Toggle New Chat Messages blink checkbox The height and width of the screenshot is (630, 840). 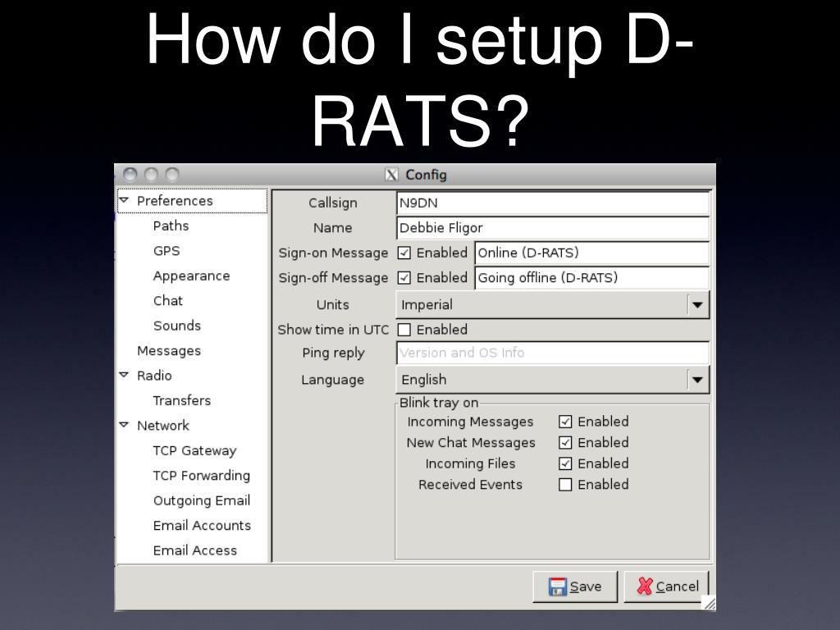point(565,442)
